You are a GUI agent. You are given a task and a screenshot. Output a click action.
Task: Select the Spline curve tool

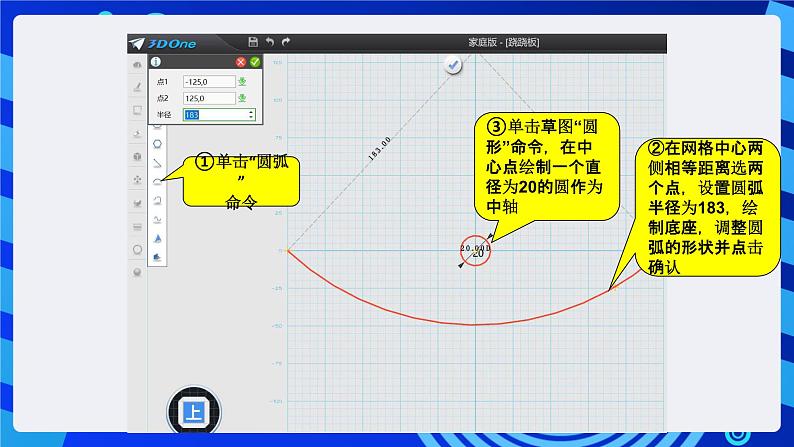(x=158, y=218)
